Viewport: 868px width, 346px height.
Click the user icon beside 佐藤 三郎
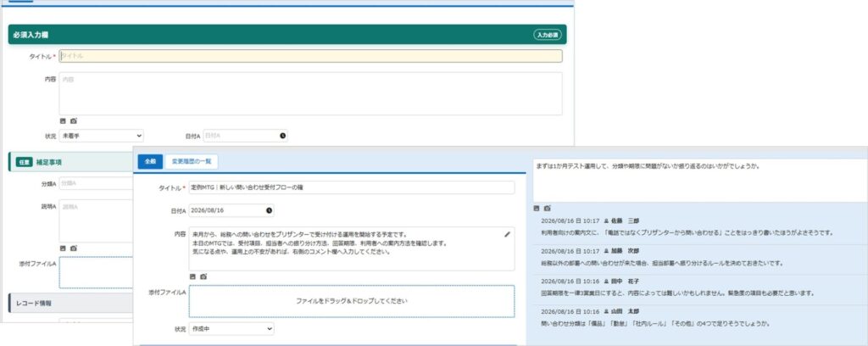click(606, 220)
